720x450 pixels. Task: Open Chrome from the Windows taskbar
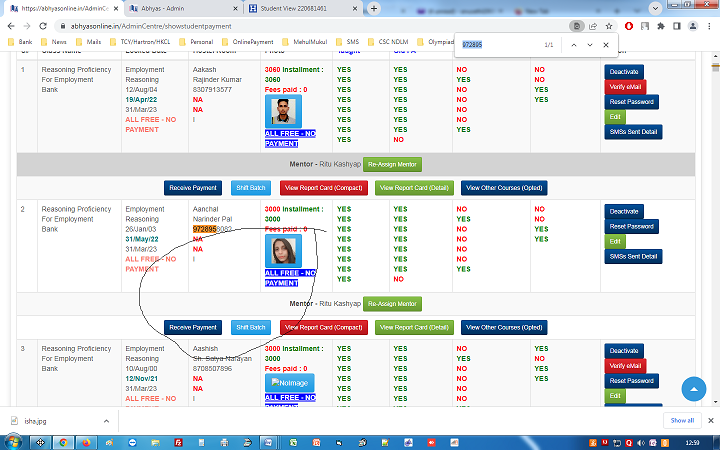tap(63, 441)
